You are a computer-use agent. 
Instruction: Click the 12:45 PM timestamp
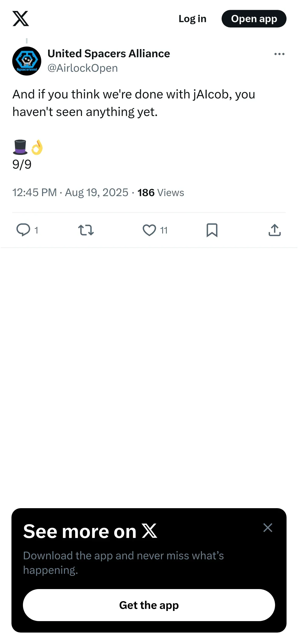pos(35,193)
